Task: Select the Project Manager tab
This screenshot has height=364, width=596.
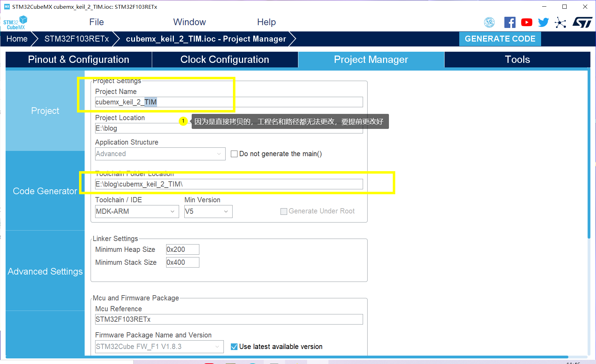Action: point(371,59)
